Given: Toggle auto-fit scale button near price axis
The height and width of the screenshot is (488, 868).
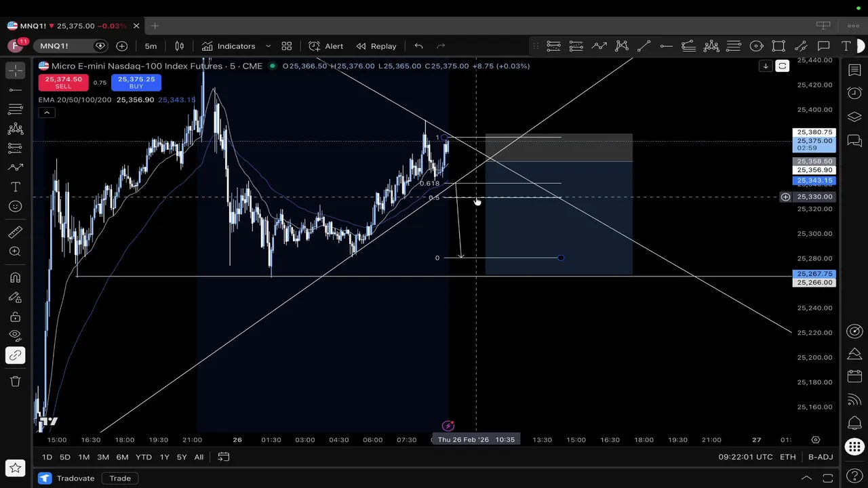Looking at the screenshot, I should [x=783, y=66].
